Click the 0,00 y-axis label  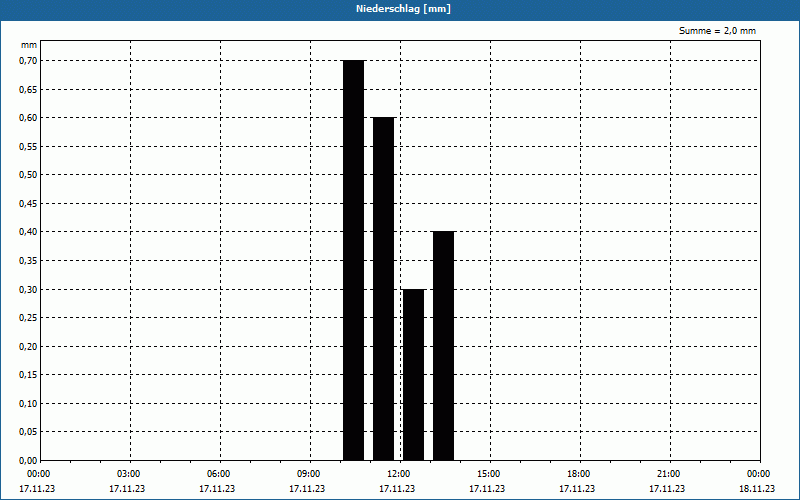tap(28, 460)
